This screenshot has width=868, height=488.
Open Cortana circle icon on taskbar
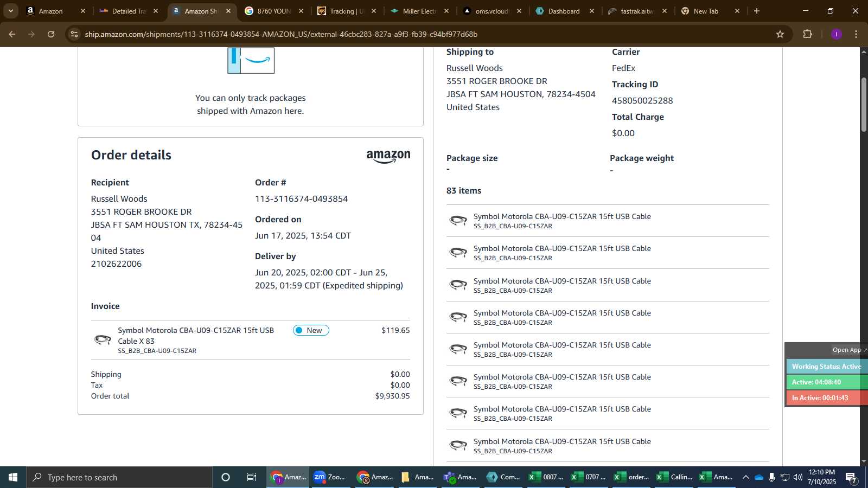tap(226, 477)
